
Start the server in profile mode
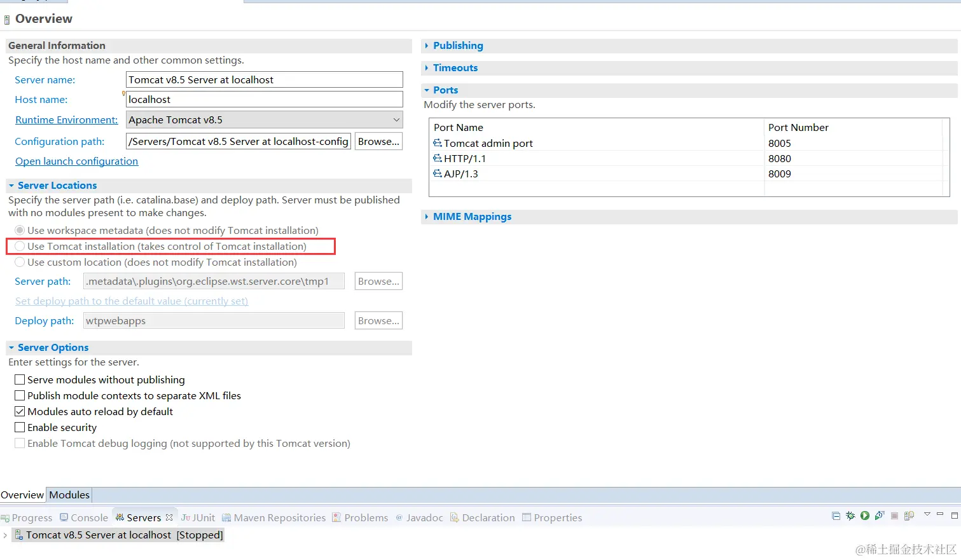tap(880, 515)
